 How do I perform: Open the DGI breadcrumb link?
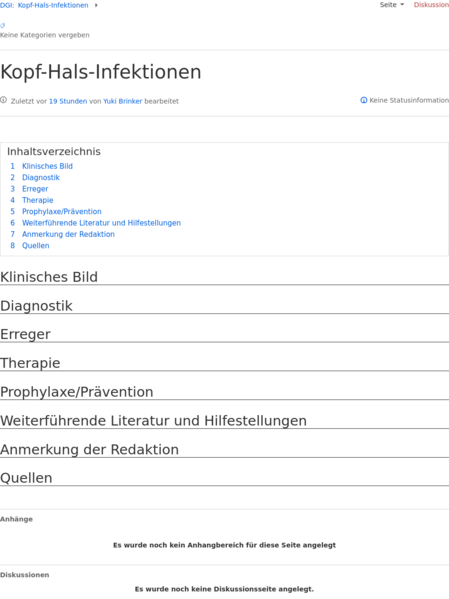6,5
